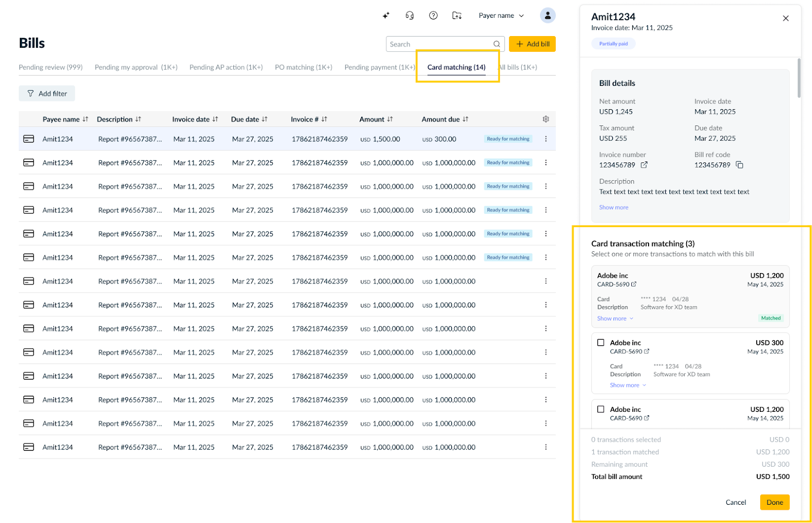812x523 pixels.
Task: Check the Adobe inc USD 300 transaction
Action: tap(601, 343)
